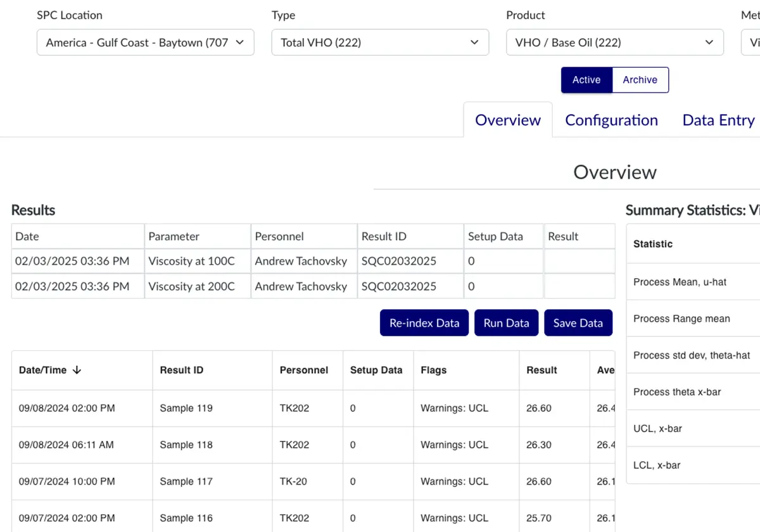Expand the Type dropdown showing Total VHO
760x532 pixels.
pos(380,42)
